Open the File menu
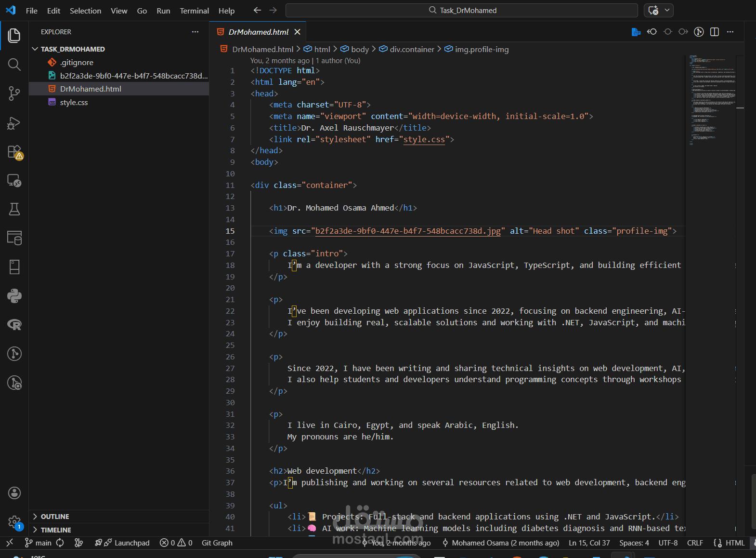Viewport: 756px width, 558px height. [x=32, y=11]
